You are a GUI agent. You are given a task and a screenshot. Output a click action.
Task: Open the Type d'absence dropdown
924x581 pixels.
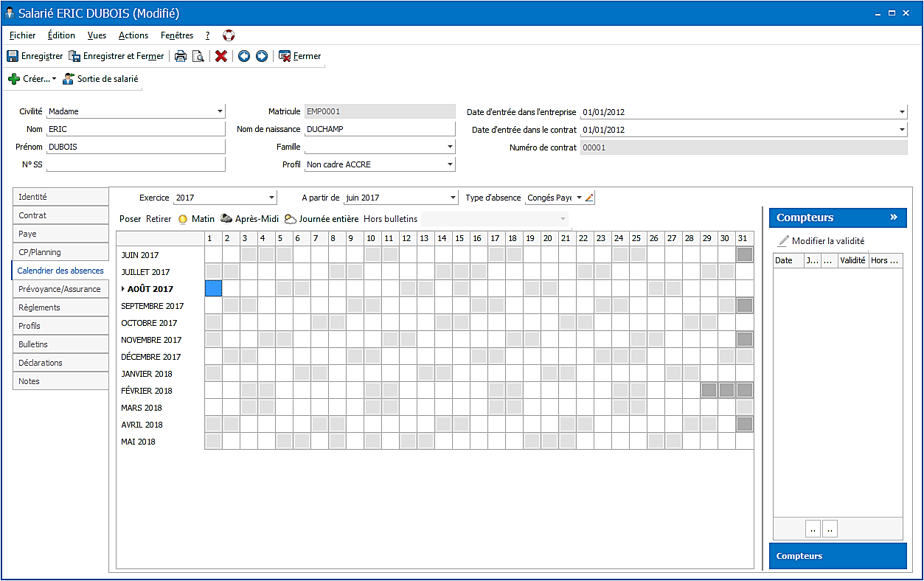pyautogui.click(x=579, y=198)
